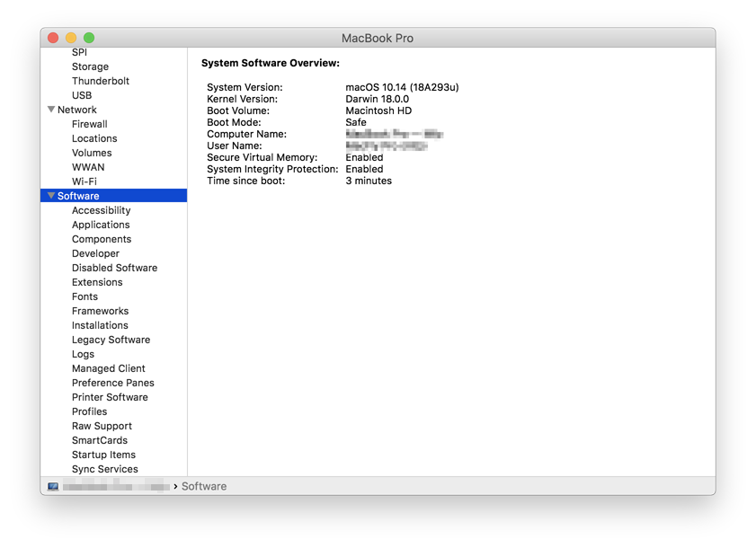The width and height of the screenshot is (756, 548).
Task: Select Extensions under Software
Action: click(96, 282)
